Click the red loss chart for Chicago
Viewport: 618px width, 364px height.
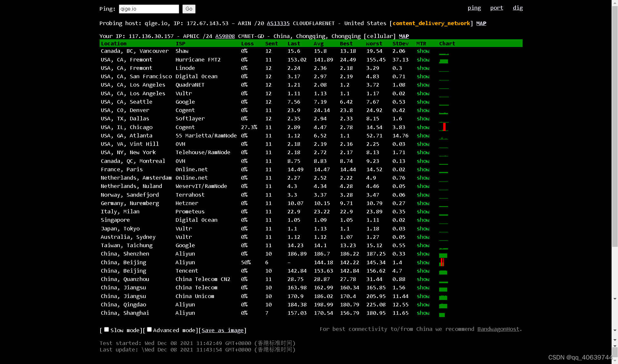pyautogui.click(x=444, y=127)
